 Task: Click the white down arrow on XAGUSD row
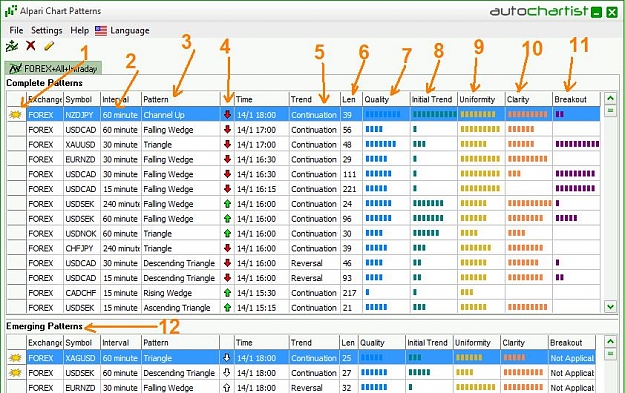click(x=227, y=358)
